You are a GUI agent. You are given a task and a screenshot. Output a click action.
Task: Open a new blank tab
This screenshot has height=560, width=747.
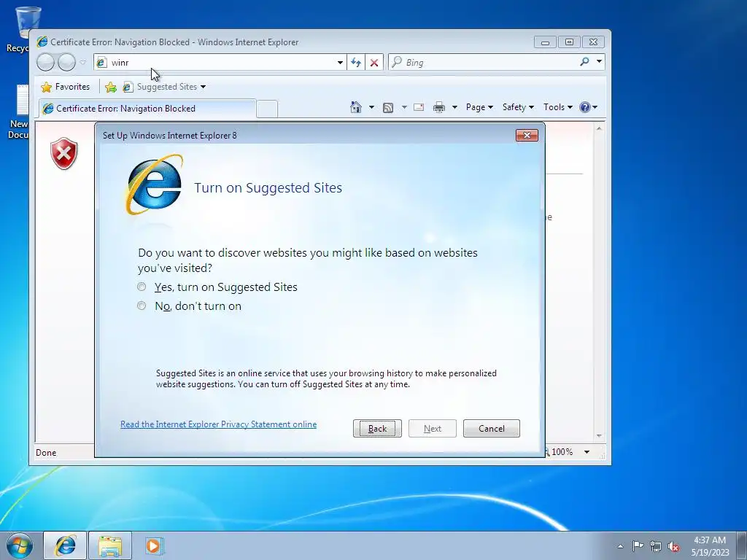267,109
